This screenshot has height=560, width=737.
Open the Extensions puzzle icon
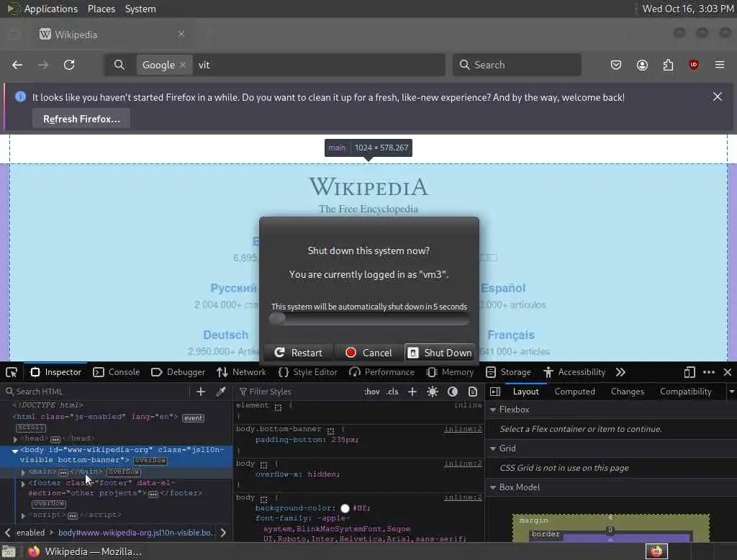tap(668, 65)
